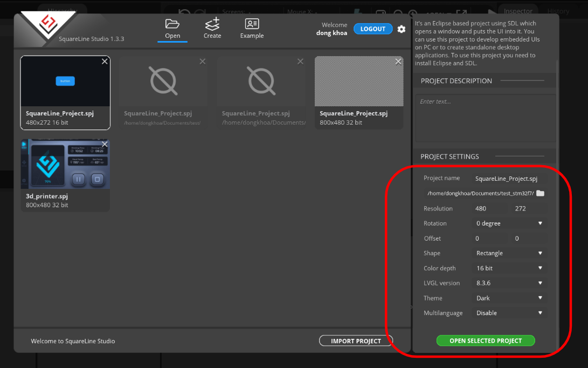Remove the 3d_printer.spj project card
588x368 pixels.
pos(105,144)
